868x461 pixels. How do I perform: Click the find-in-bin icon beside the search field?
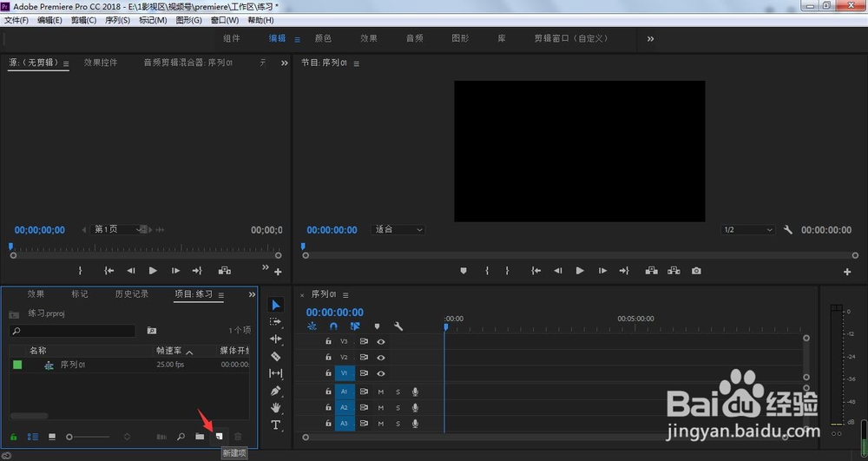click(152, 331)
